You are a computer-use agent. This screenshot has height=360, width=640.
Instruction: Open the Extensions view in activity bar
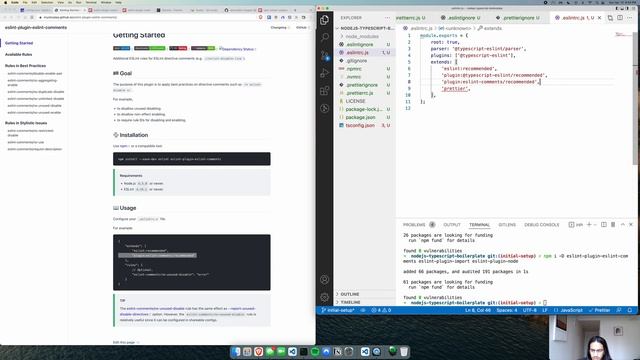[x=324, y=91]
